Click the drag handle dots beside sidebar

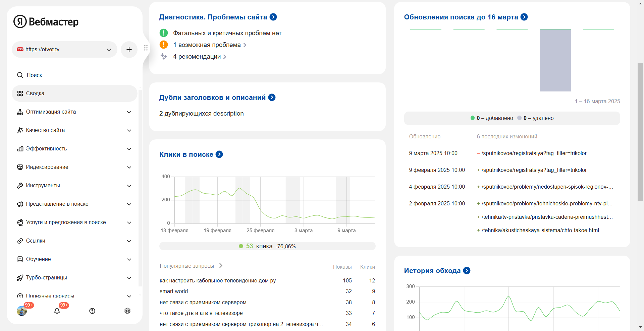click(x=146, y=48)
